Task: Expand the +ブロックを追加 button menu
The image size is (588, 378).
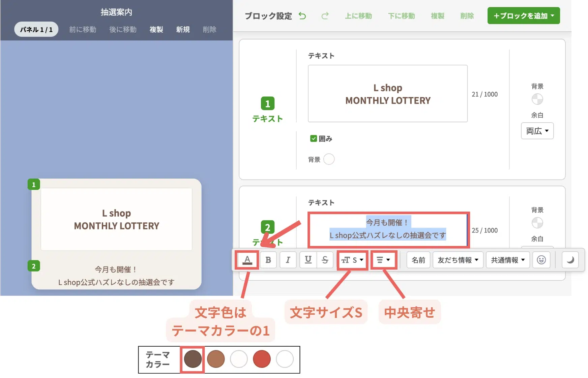Action: [524, 16]
